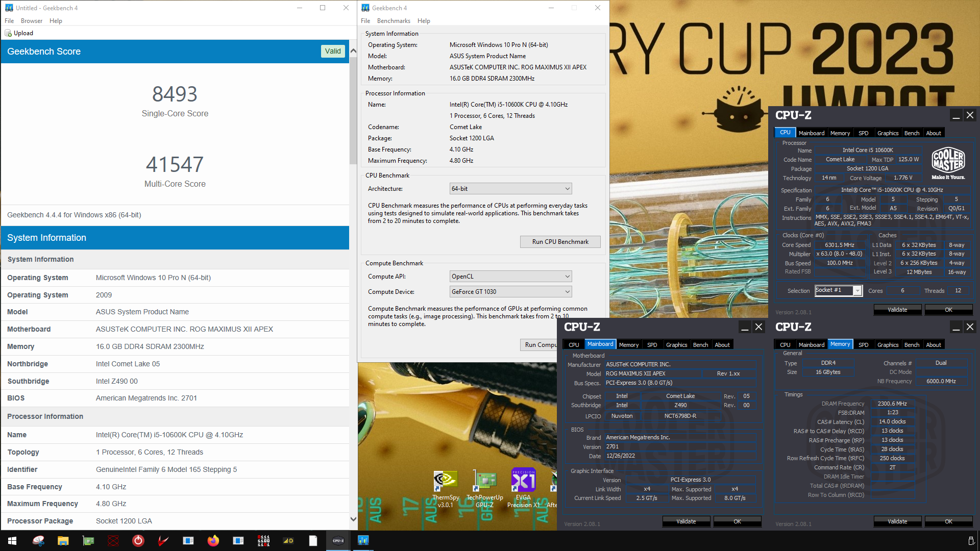Click the yellow signal bars taskbar icon

[x=288, y=541]
